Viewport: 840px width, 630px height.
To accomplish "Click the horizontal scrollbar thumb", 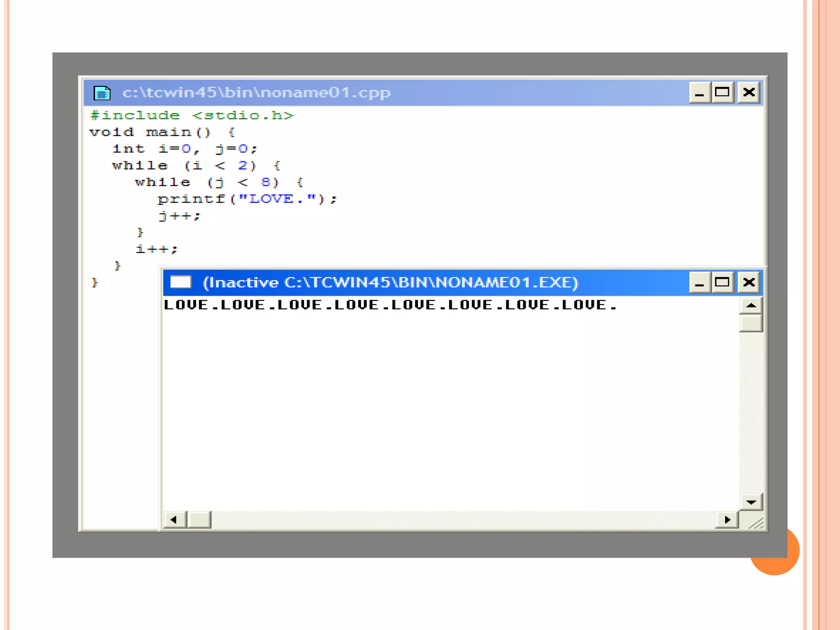I will [x=199, y=520].
